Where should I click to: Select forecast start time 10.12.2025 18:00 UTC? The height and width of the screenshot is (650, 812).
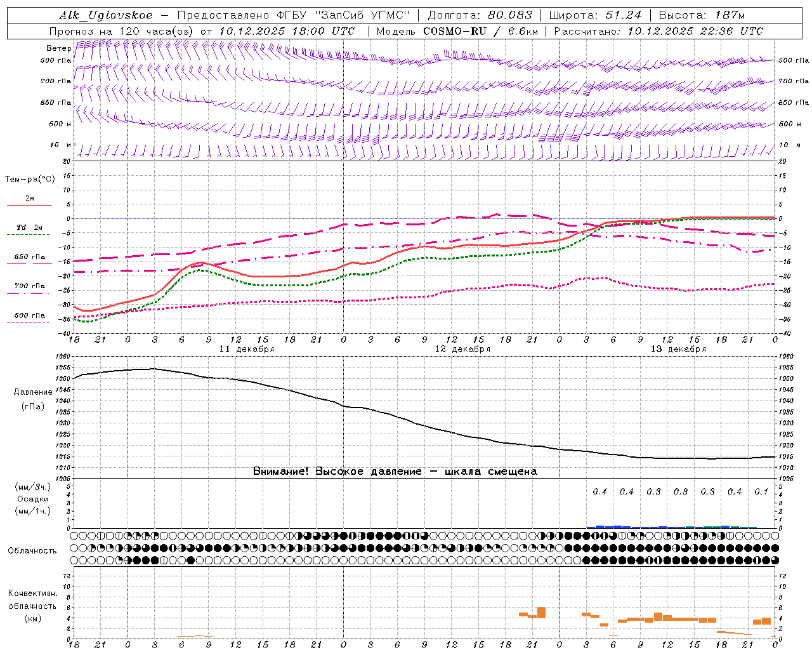tap(287, 31)
